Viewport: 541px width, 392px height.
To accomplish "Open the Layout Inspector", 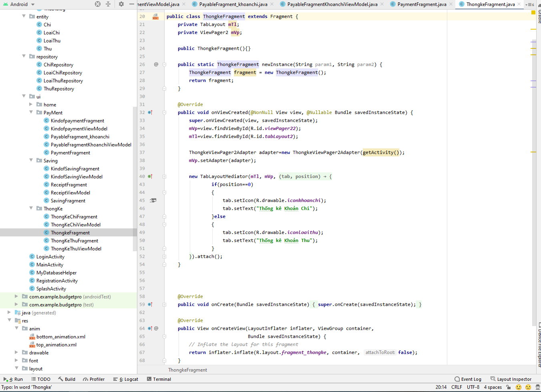I will click(x=511, y=379).
